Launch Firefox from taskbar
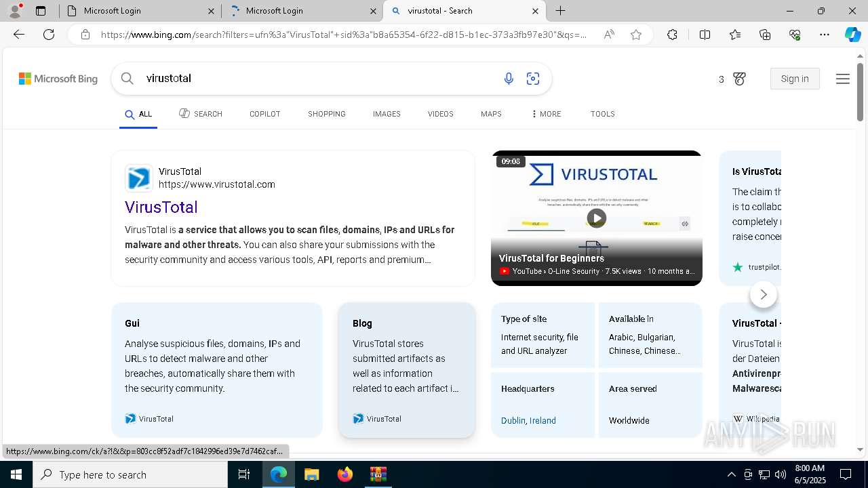Viewport: 868px width, 488px height. [344, 474]
